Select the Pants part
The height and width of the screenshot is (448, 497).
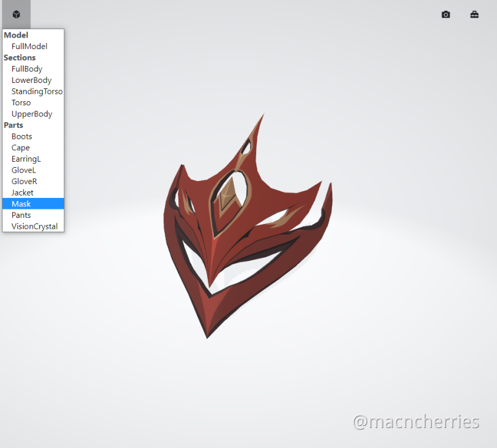(21, 216)
